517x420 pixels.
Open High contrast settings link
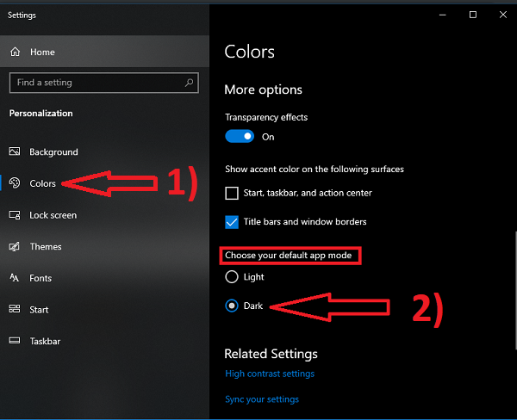pos(270,374)
